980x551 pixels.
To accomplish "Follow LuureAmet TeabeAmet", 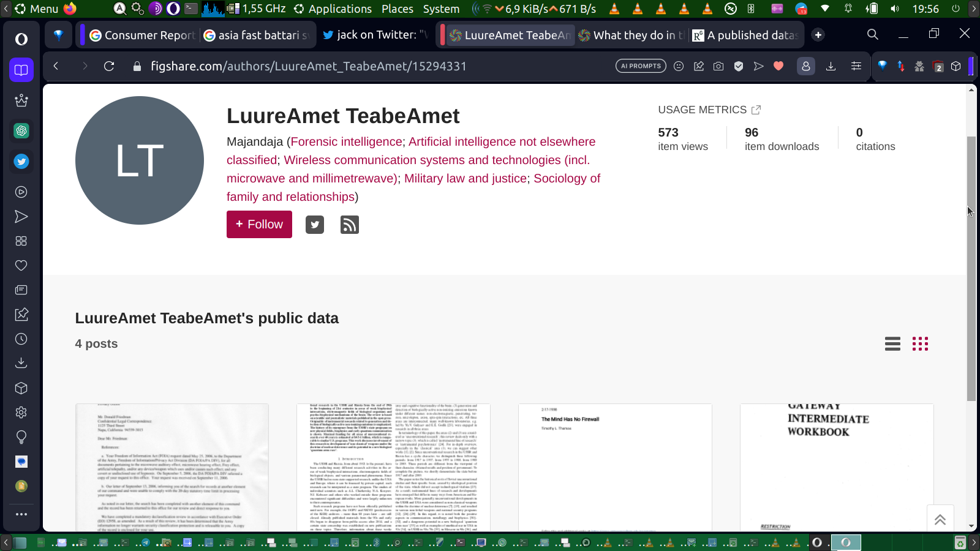I will [259, 225].
